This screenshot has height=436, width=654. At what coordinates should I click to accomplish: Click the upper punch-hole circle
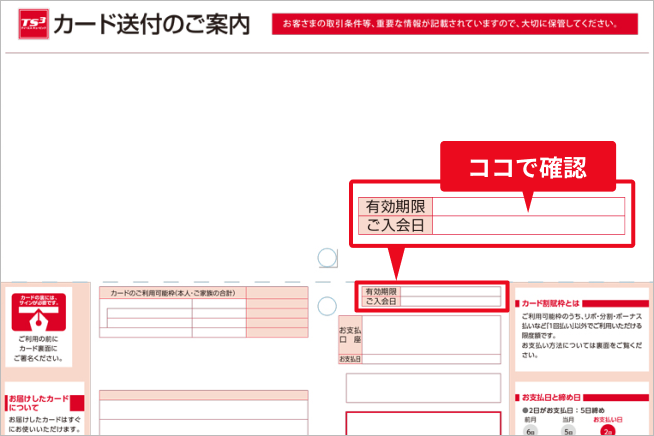pos(327,258)
